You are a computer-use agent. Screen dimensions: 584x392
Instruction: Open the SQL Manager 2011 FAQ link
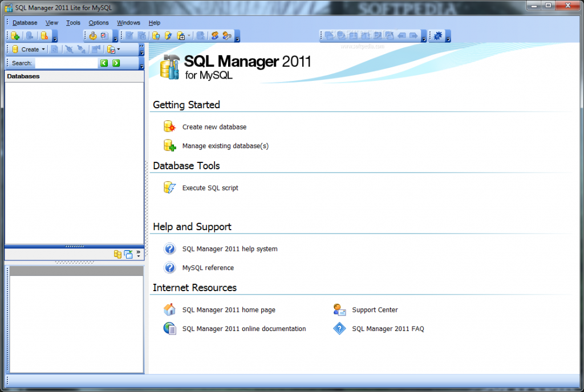click(388, 329)
